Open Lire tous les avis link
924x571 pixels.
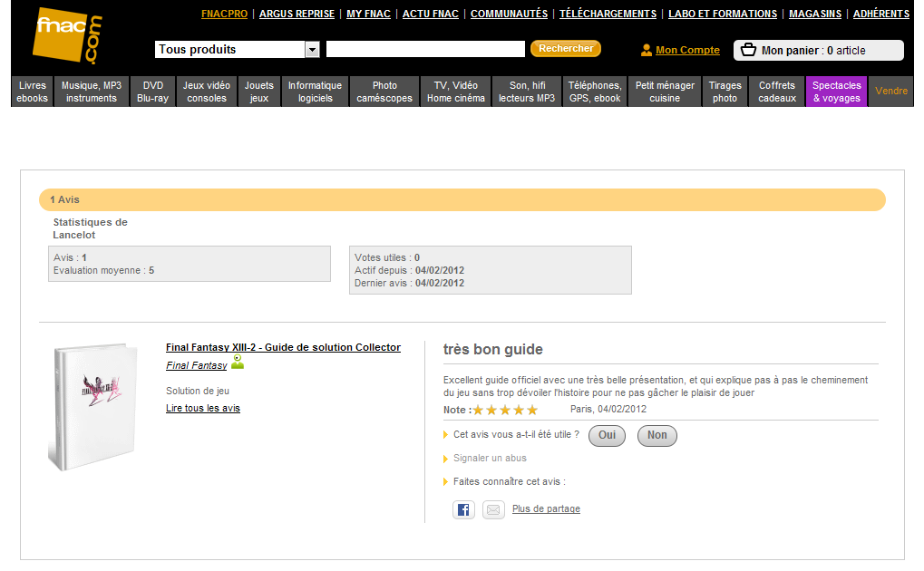coord(203,408)
